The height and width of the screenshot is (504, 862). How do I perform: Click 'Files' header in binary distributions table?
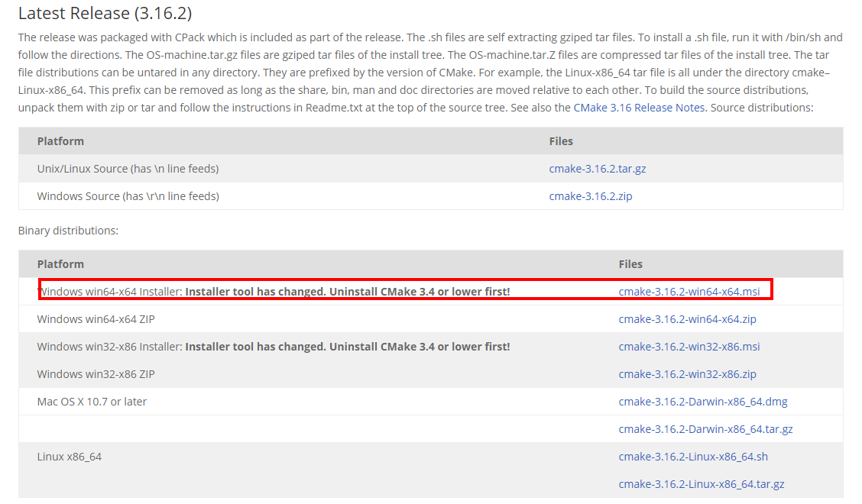[x=630, y=264]
